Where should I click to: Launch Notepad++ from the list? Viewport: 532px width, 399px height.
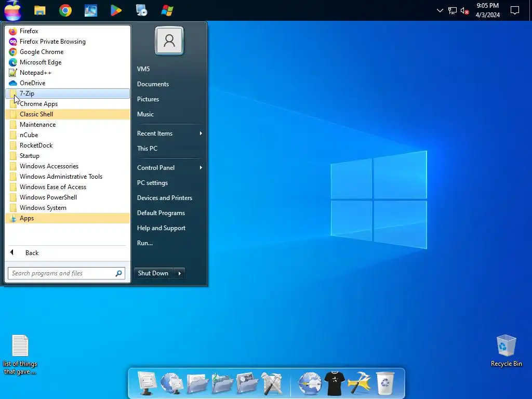point(68,73)
